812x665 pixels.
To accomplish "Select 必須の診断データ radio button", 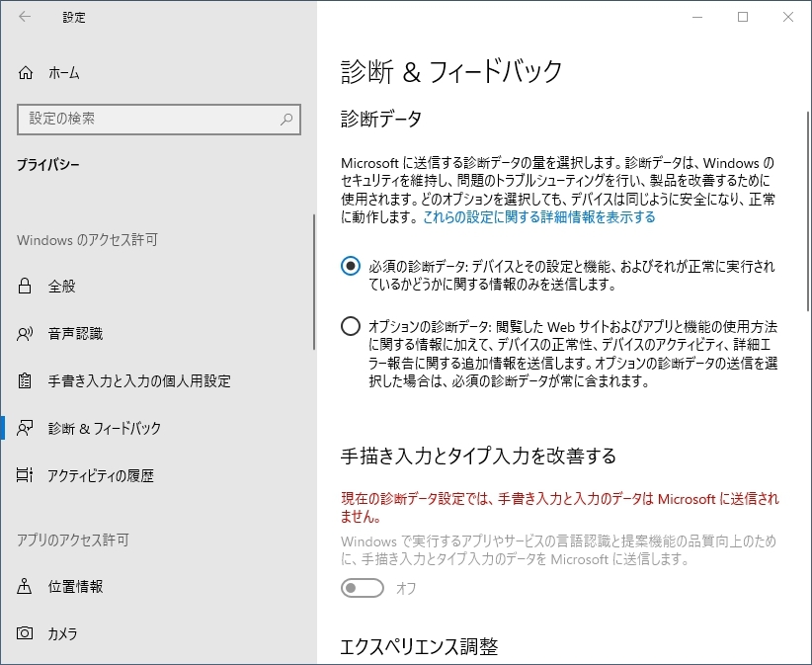I will [351, 266].
